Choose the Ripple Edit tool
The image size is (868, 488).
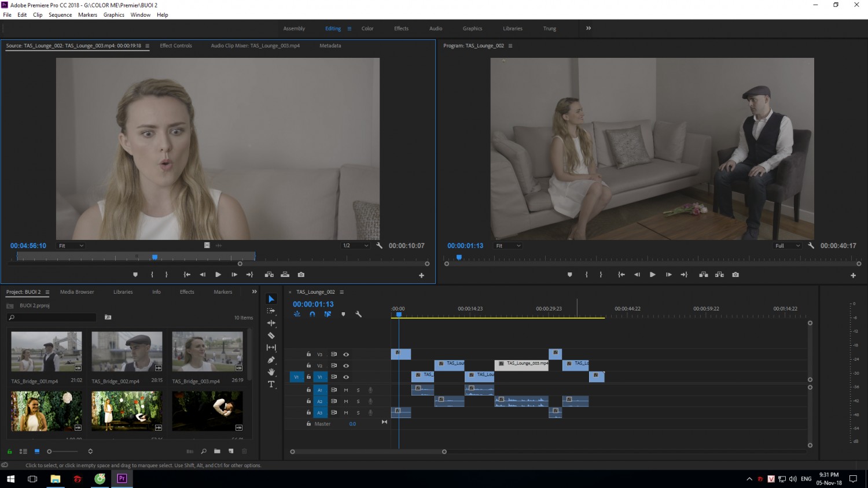pyautogui.click(x=271, y=323)
